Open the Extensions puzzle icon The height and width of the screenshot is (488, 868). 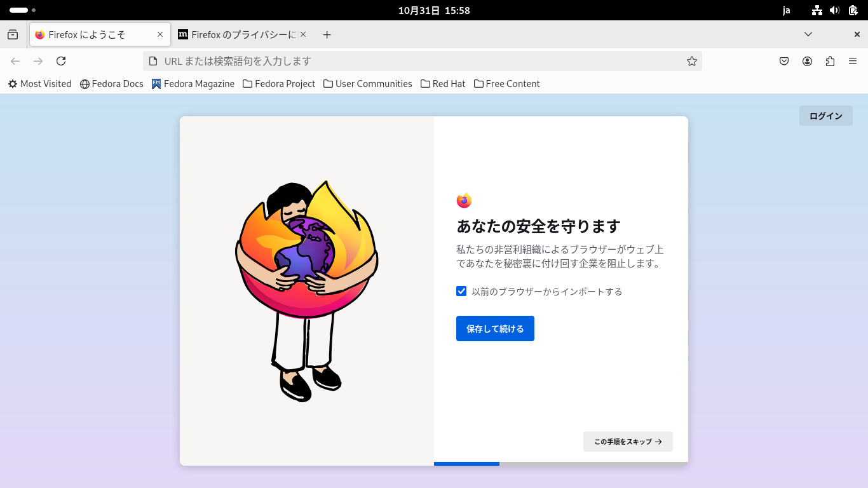(x=830, y=61)
